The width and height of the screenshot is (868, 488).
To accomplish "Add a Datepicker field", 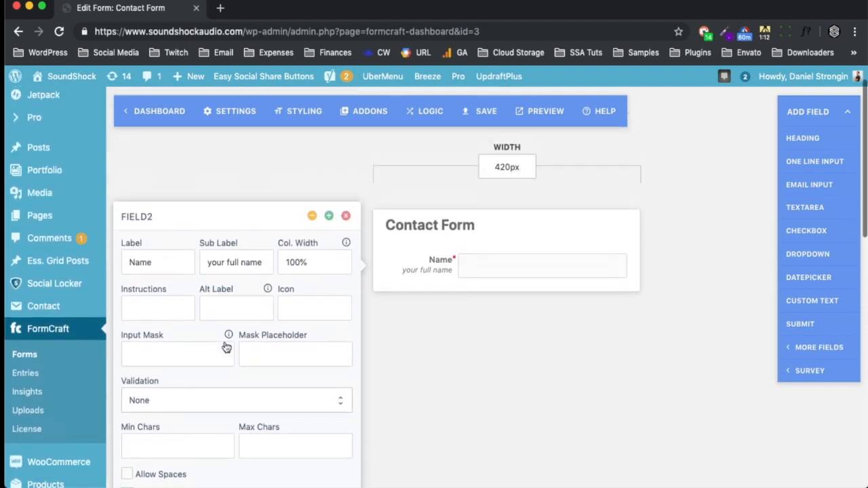I will [x=818, y=277].
